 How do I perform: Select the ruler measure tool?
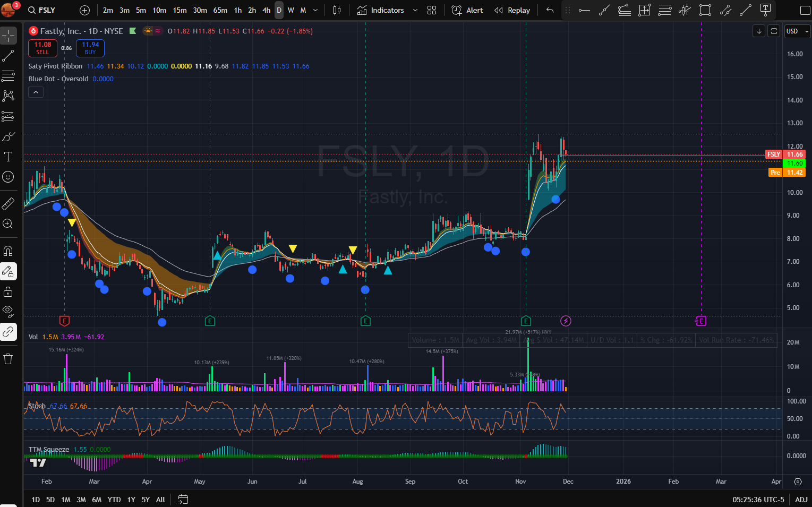tap(8, 203)
